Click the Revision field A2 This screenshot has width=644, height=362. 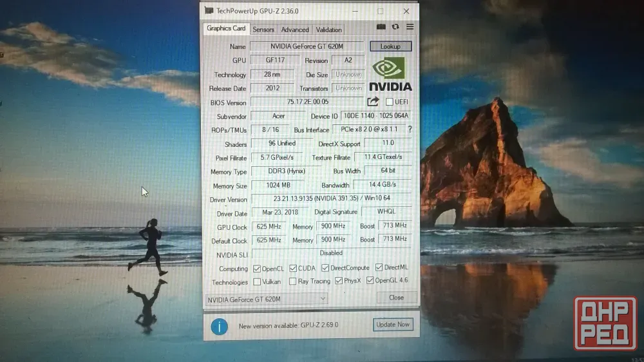[348, 60]
